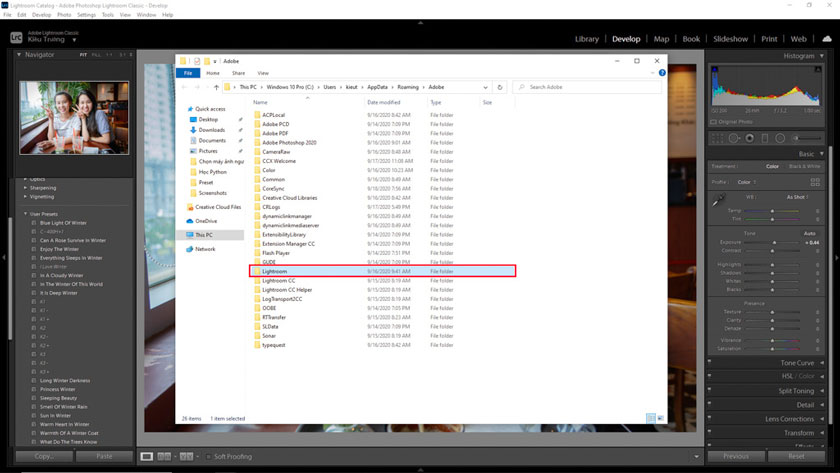Open the Slideshow module
Screen dimensions: 840x473
coord(730,39)
